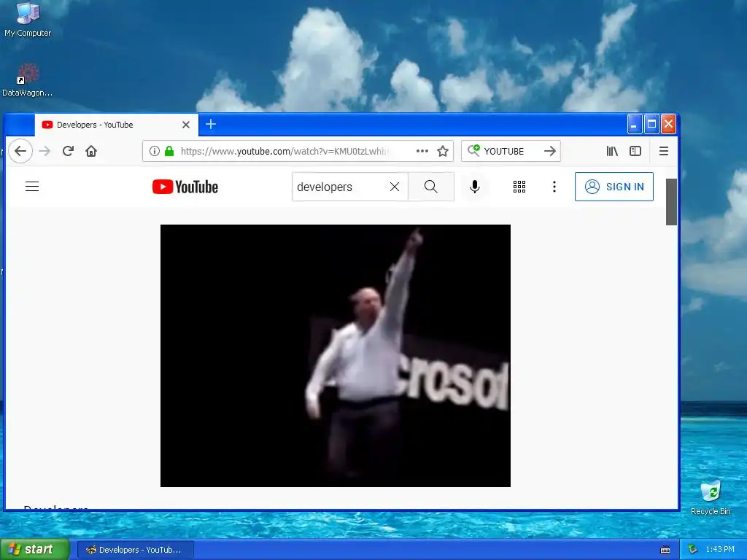Maximize the browser window
This screenshot has width=747, height=560.
651,124
